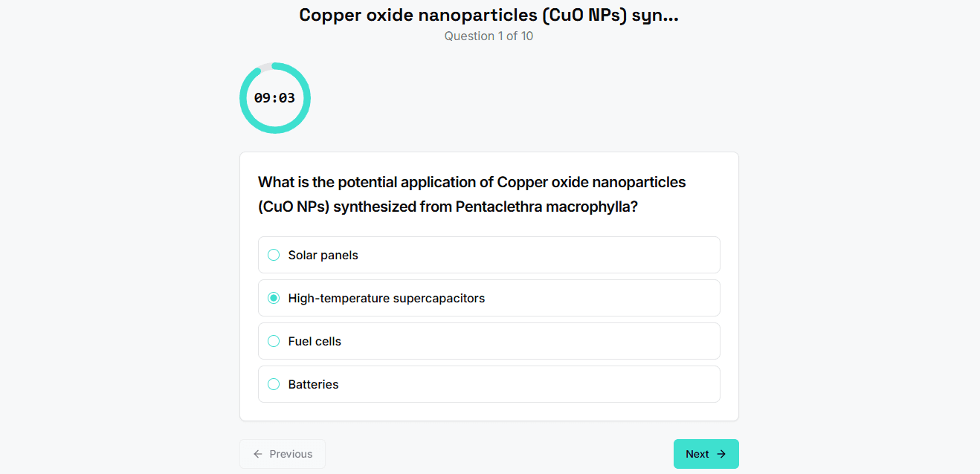Click the Next button
This screenshot has height=474, width=980.
pyautogui.click(x=705, y=454)
